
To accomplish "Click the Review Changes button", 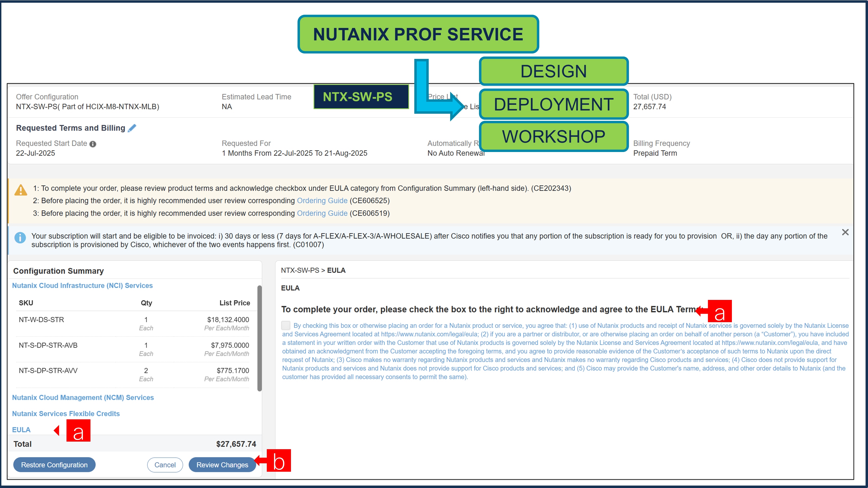I will (x=222, y=465).
